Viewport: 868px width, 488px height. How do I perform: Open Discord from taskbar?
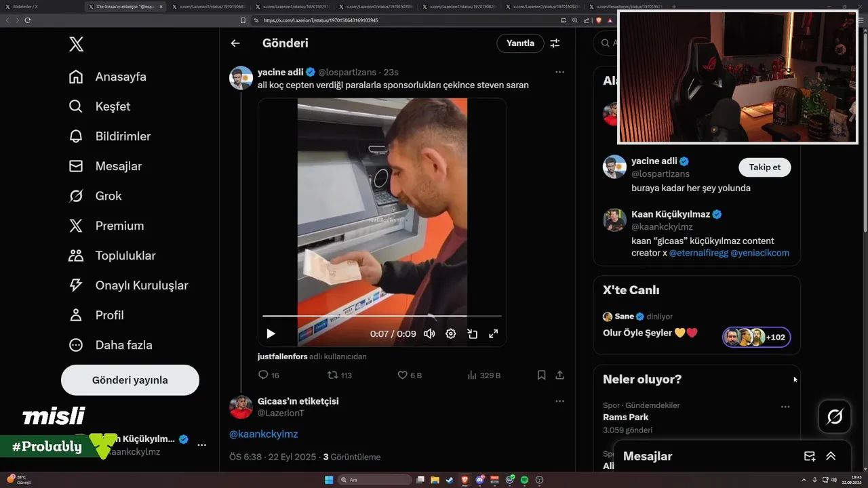point(481,480)
